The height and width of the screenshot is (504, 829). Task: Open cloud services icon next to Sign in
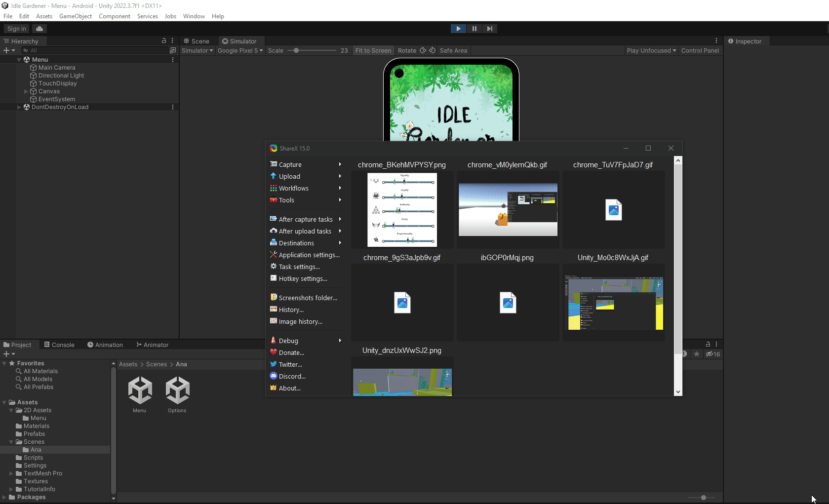39,29
